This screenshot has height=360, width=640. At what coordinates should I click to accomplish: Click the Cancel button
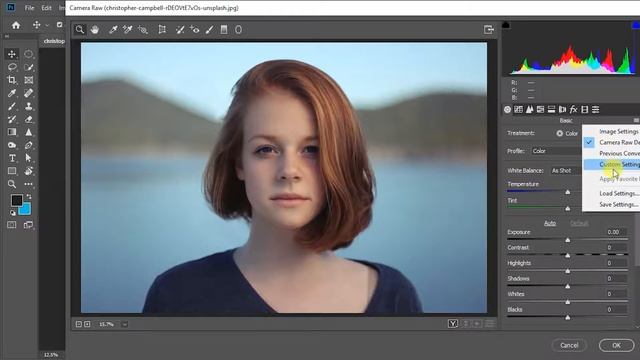point(569,345)
